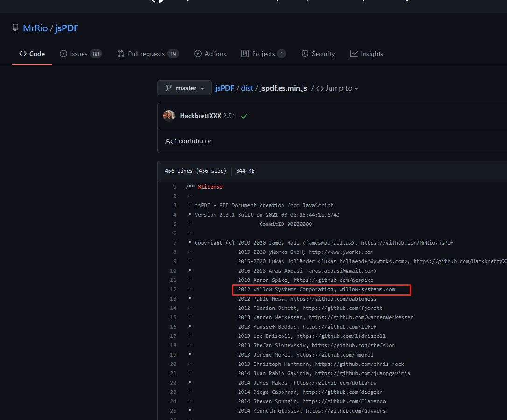The image size is (507, 420).
Task: Open the master branch selector dropdown
Action: click(x=185, y=88)
